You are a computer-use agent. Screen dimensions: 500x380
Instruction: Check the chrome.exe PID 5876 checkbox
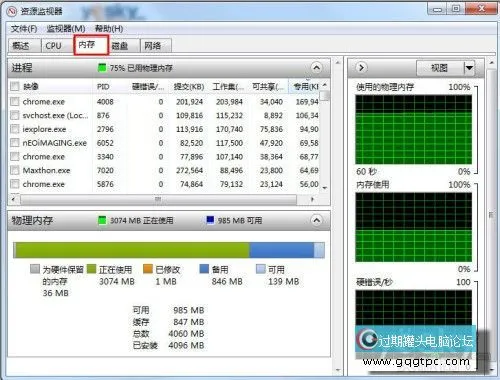coord(14,184)
